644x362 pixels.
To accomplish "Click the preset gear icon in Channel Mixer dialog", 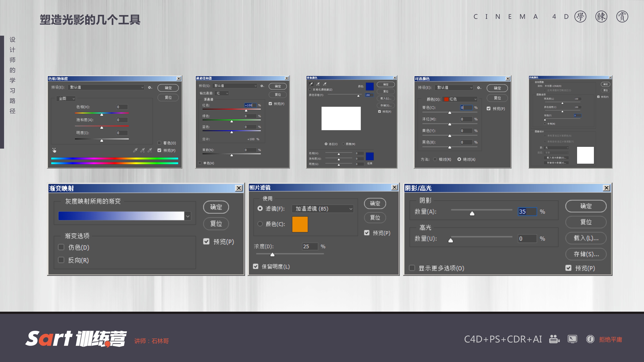I will tap(262, 86).
